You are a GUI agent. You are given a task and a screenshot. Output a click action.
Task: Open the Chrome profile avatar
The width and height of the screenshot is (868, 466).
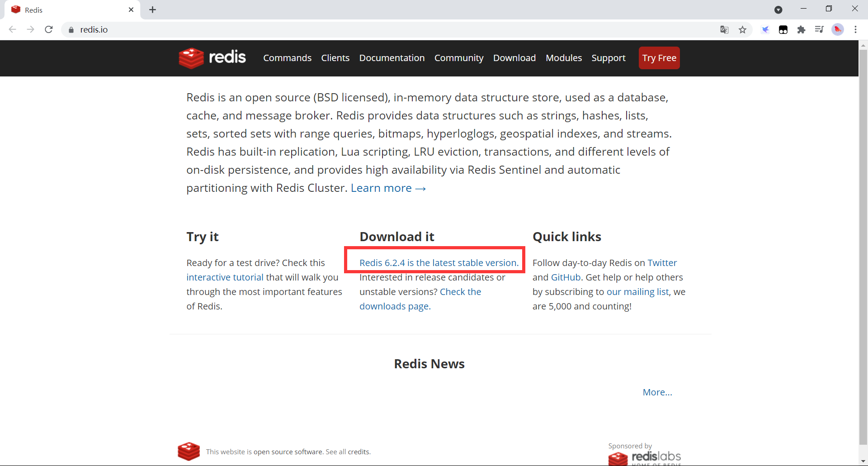click(x=838, y=30)
